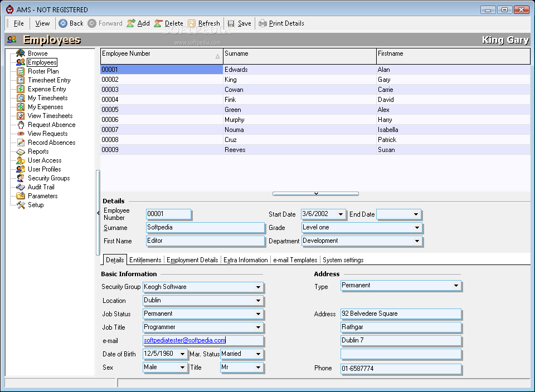Click the Browse icon in sidebar
Image resolution: width=535 pixels, height=392 pixels.
pos(21,53)
